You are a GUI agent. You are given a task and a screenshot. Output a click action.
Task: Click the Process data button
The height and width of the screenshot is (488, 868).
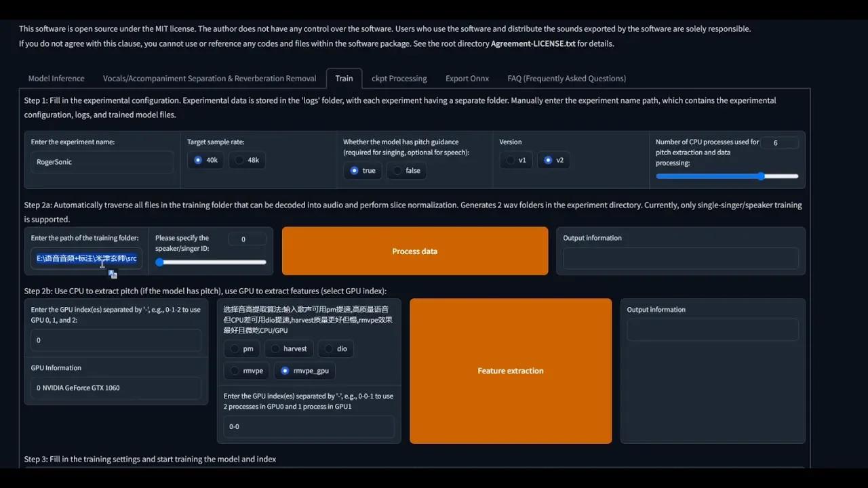point(414,251)
